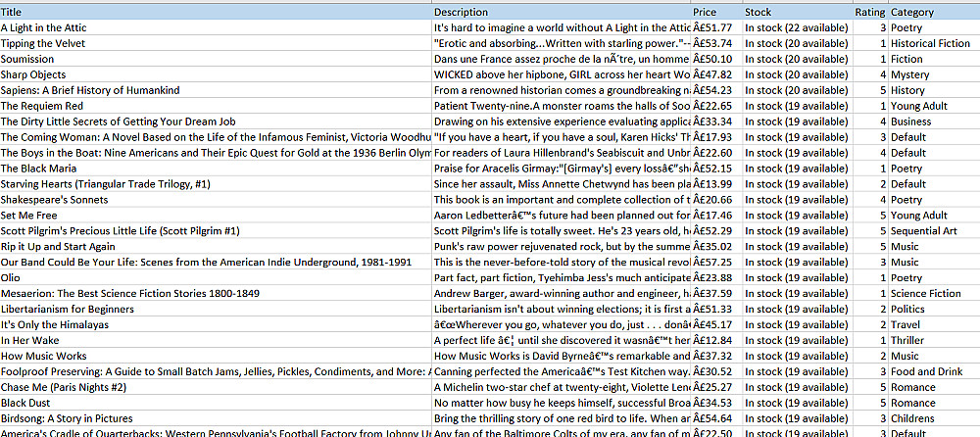Image resolution: width=980 pixels, height=437 pixels.
Task: Select the 'Sharp Objects' title cell
Action: [216, 74]
